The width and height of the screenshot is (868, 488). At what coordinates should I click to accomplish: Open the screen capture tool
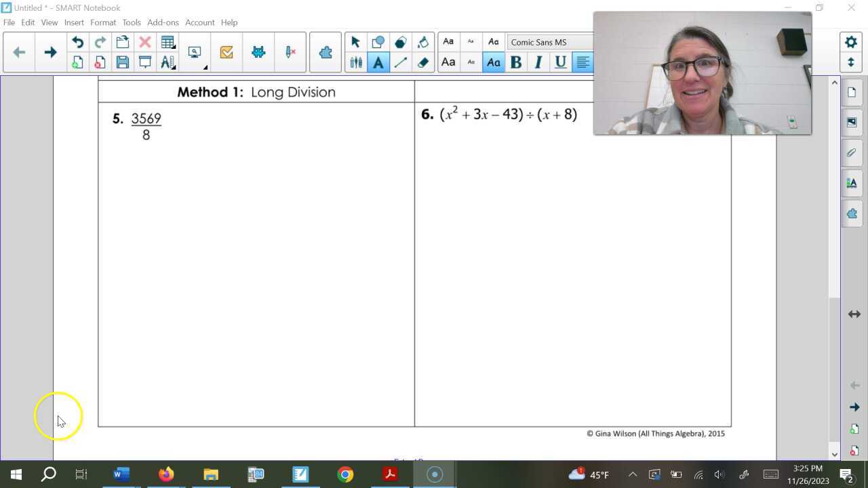pyautogui.click(x=194, y=52)
